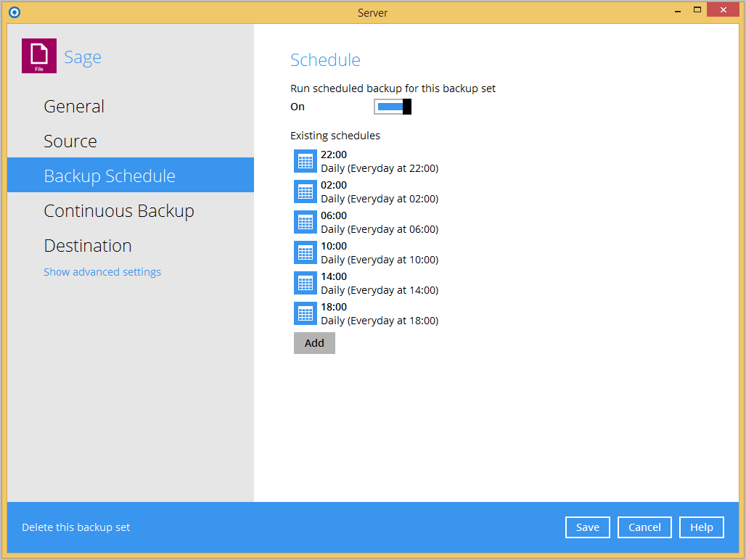
Task: Click the 06:00 schedule calendar icon
Action: pos(306,222)
